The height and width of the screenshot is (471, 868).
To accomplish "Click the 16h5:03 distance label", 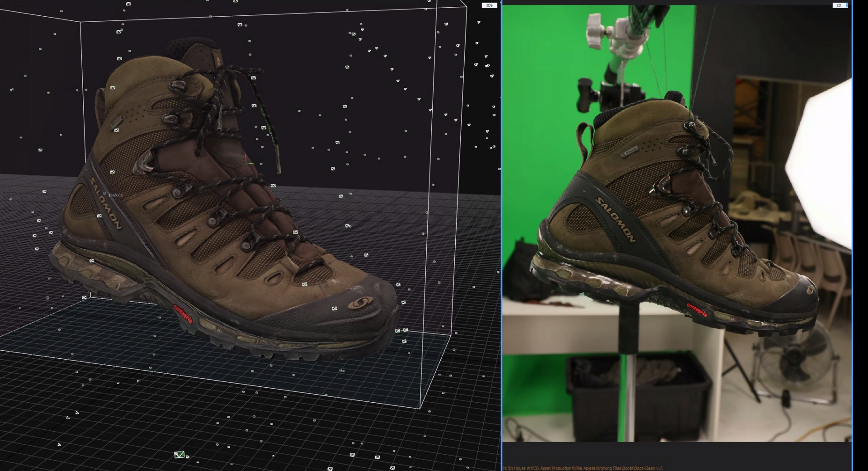I will coord(116,195).
